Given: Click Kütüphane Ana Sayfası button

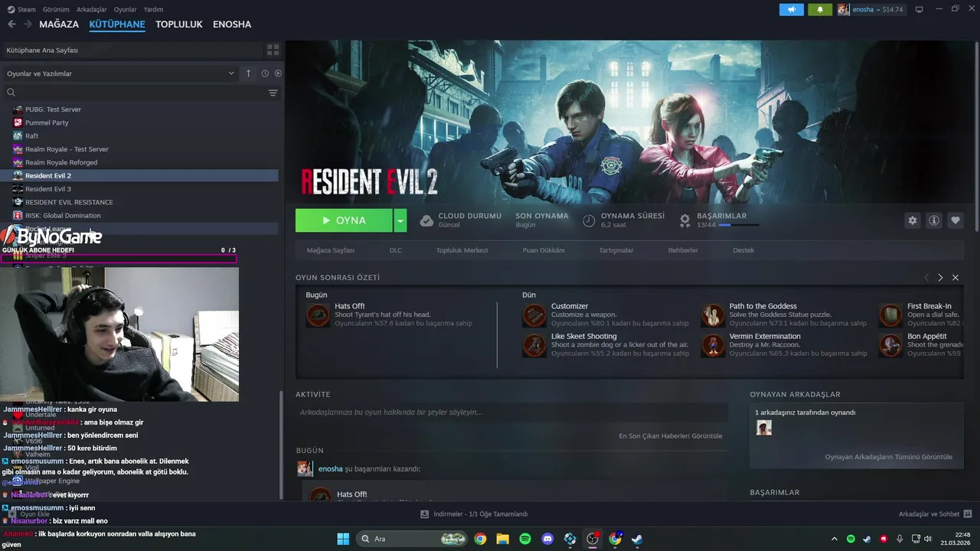Looking at the screenshot, I should [132, 50].
